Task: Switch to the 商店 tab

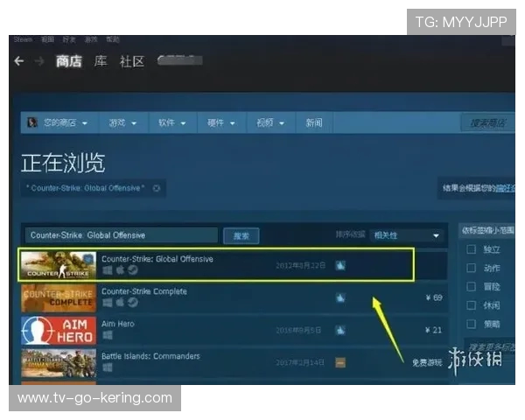Action: (x=68, y=61)
